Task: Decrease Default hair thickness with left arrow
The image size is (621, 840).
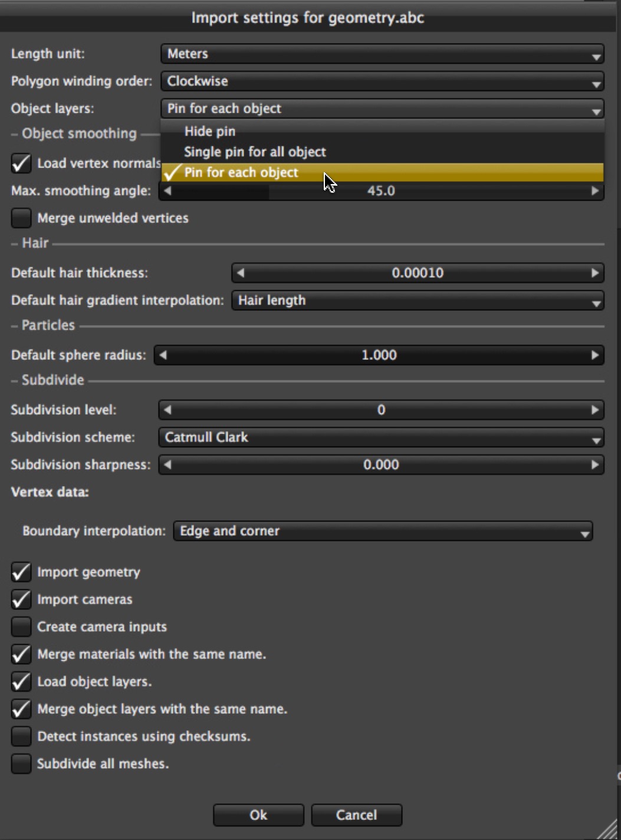Action: [240, 273]
